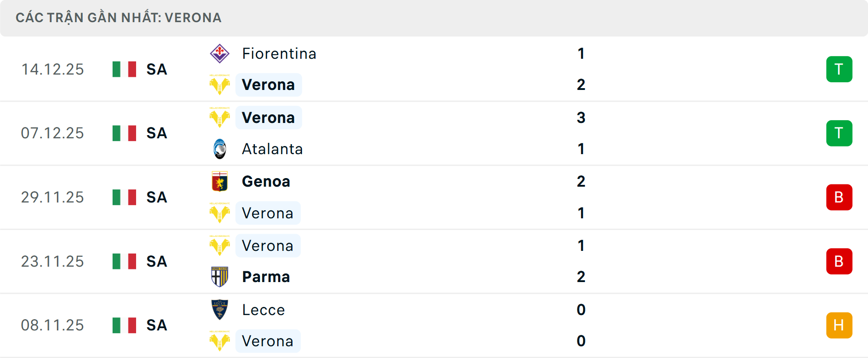Open the Atalanta team link
The image size is (868, 358).
point(272,149)
